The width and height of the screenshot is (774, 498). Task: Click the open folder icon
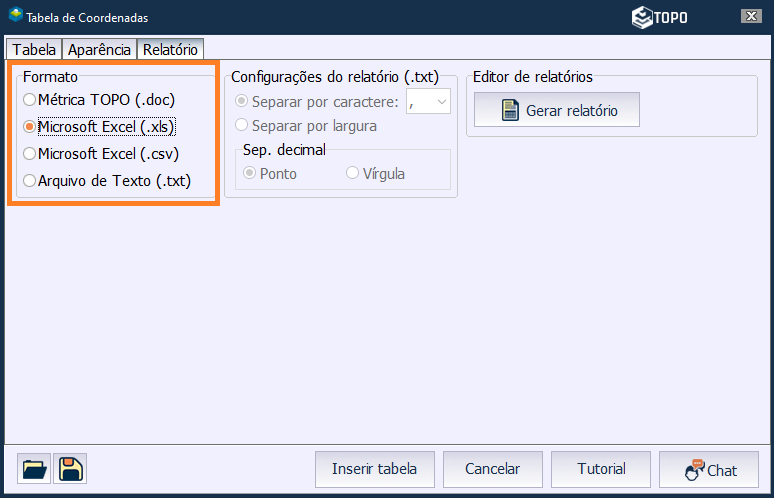click(34, 469)
